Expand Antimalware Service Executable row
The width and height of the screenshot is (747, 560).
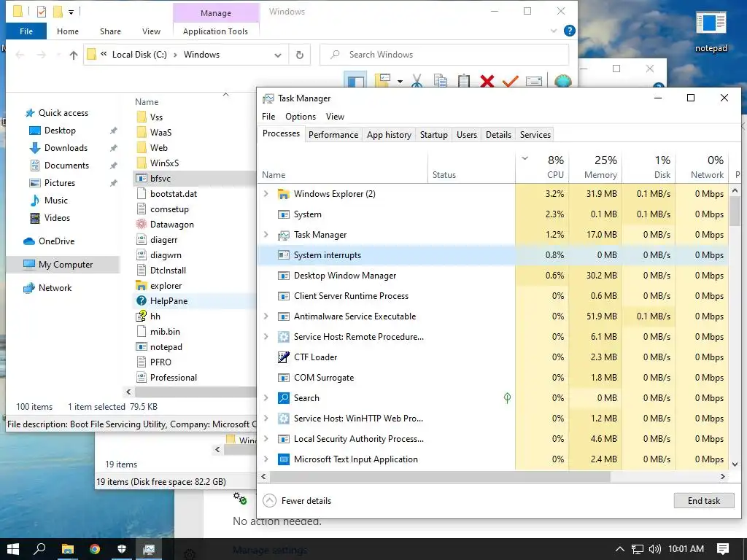click(266, 316)
